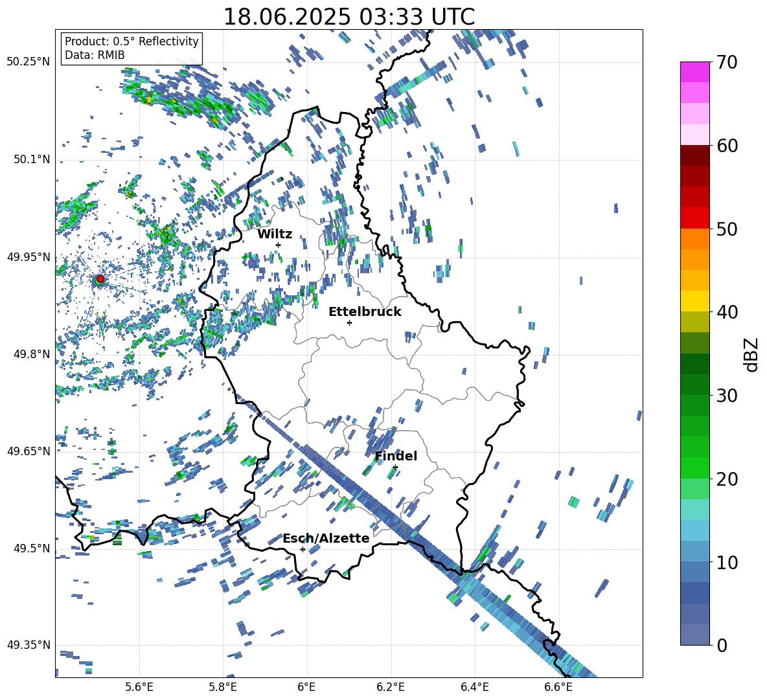Click the Ettelbruck station cross marker
The height and width of the screenshot is (700, 767).
349,322
